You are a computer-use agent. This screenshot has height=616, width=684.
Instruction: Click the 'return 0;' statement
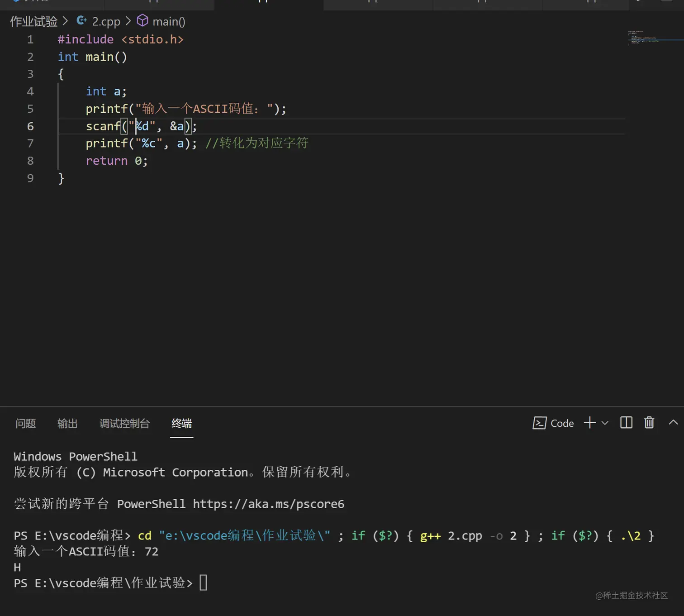pyautogui.click(x=117, y=161)
